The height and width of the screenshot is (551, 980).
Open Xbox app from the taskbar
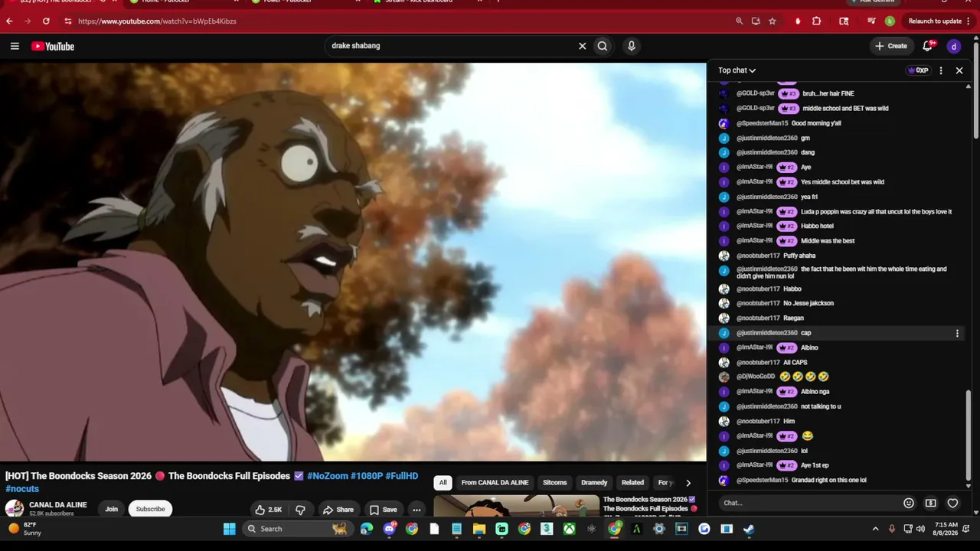(x=570, y=529)
